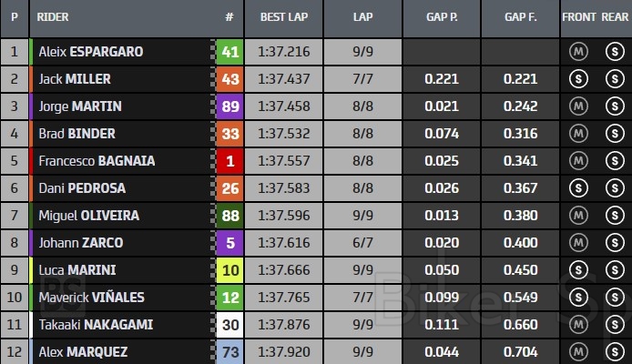
Task: Select the GAP F. column header
Action: pos(520,17)
